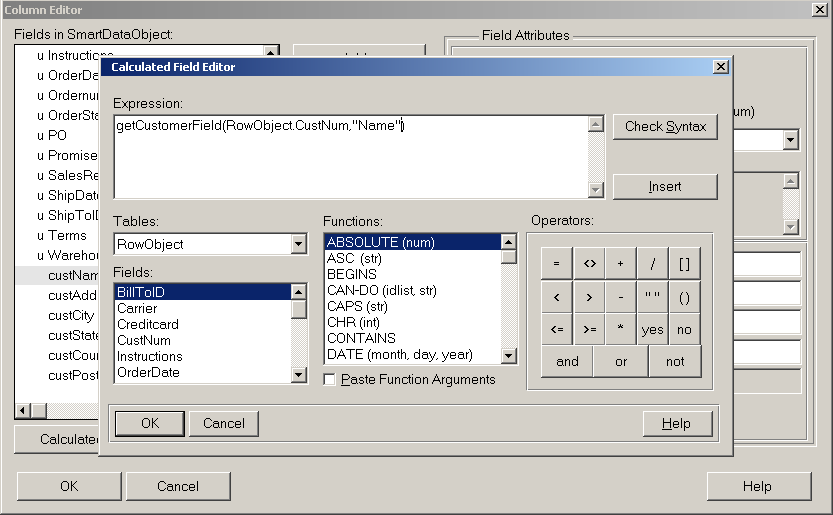Click the Insert button
Image resolution: width=833 pixels, height=515 pixels.
pos(665,187)
